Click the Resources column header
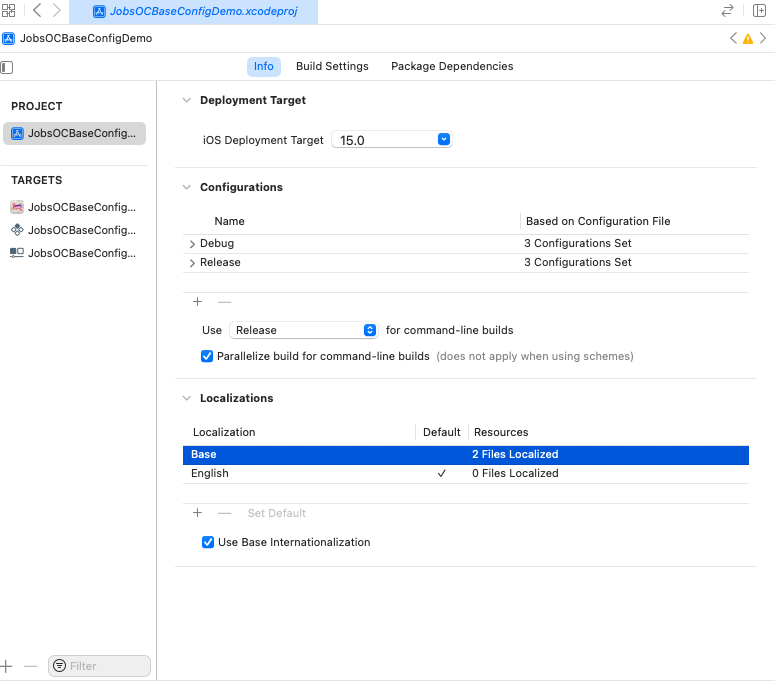The image size is (775, 686). tap(501, 432)
